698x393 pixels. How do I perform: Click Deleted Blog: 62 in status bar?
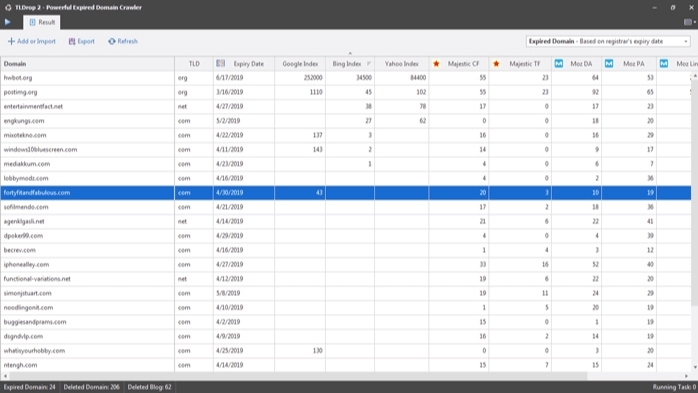pyautogui.click(x=150, y=387)
